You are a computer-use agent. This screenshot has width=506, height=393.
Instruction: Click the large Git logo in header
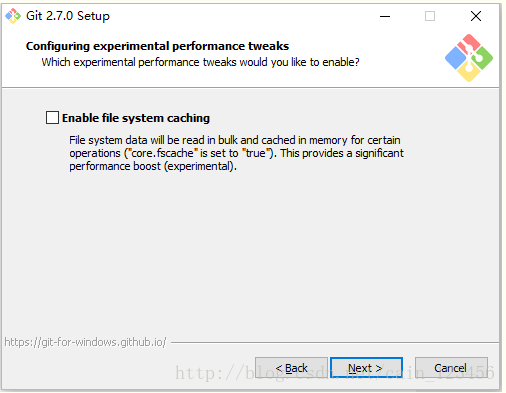pos(469,58)
